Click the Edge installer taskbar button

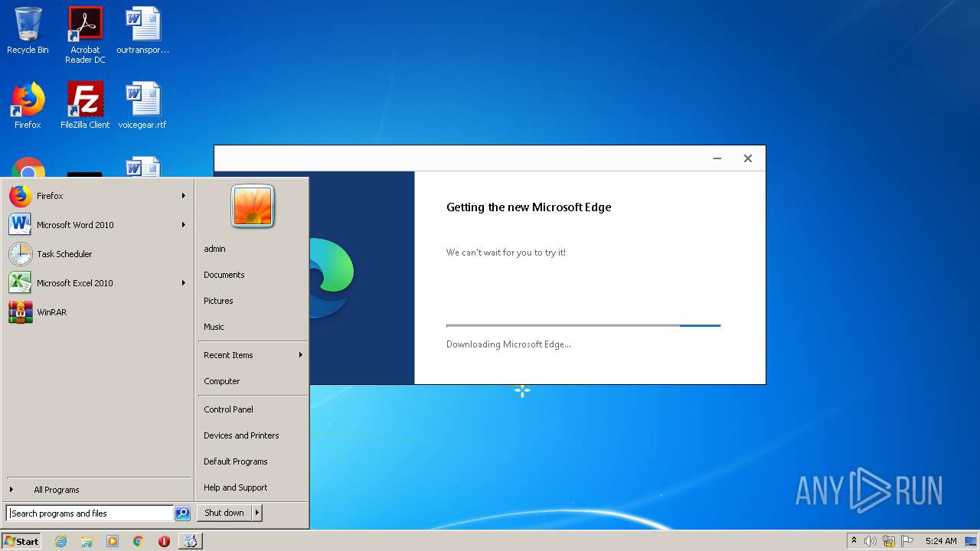[x=190, y=541]
